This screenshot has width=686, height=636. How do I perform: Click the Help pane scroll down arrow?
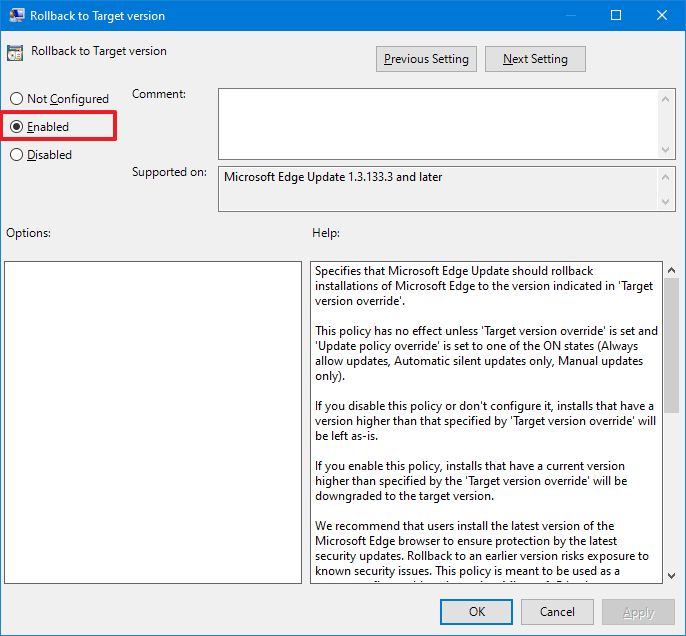[x=670, y=573]
